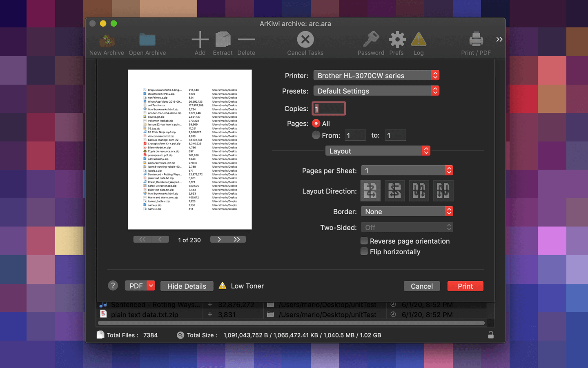Select the From page range radio button
The height and width of the screenshot is (368, 588).
[316, 135]
